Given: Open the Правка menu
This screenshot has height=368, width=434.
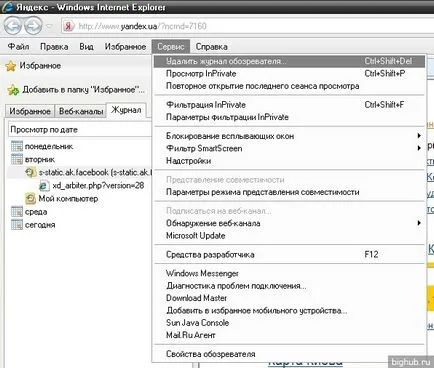Looking at the screenshot, I should [54, 47].
